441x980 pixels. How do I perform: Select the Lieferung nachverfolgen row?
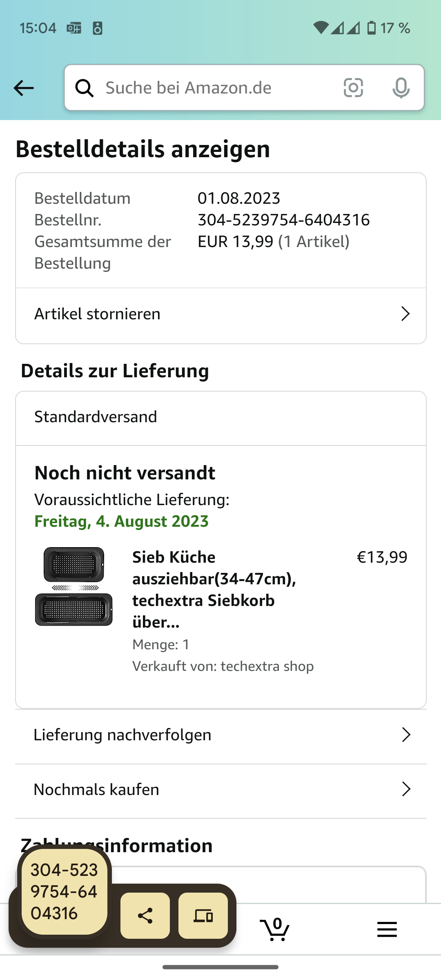(x=122, y=735)
